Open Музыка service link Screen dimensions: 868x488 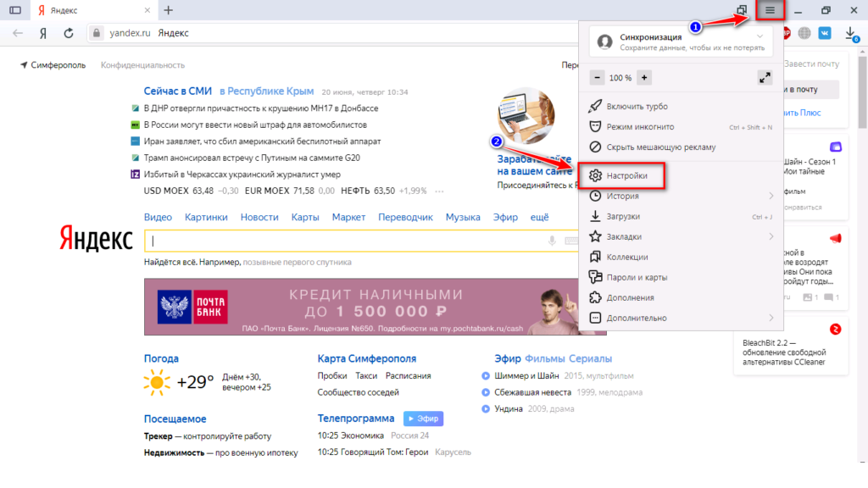[x=463, y=218]
